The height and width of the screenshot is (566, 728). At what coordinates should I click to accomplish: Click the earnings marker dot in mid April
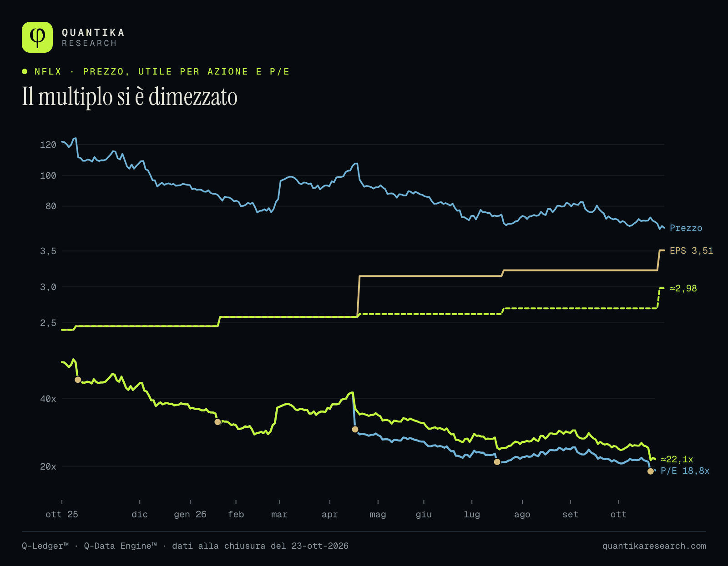tap(355, 429)
